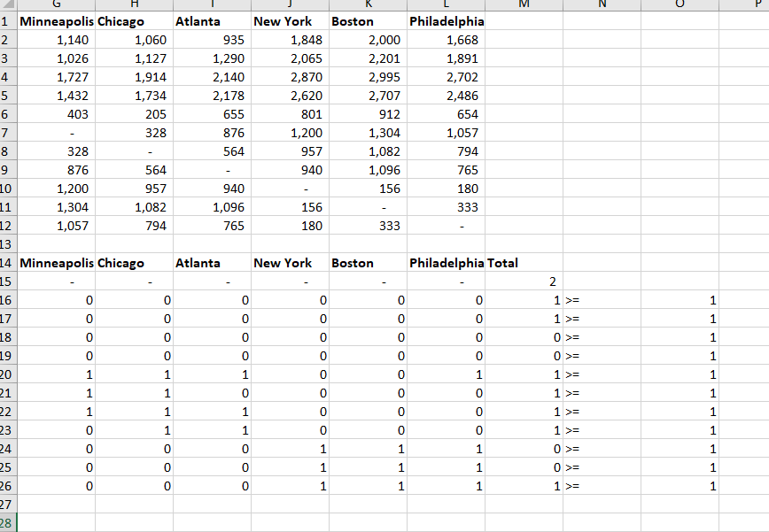Screen dimensions: 769x532
Task: Click the cell with 2,707
Action: point(368,96)
